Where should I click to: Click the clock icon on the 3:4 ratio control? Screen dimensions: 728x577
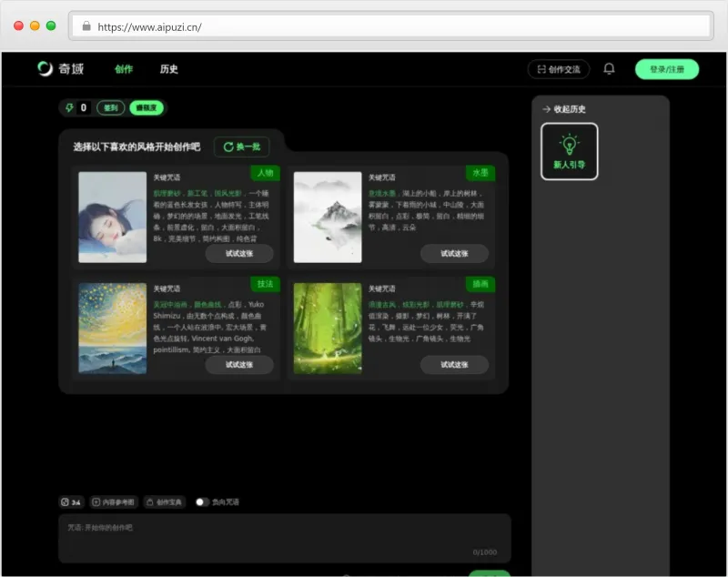pos(64,501)
